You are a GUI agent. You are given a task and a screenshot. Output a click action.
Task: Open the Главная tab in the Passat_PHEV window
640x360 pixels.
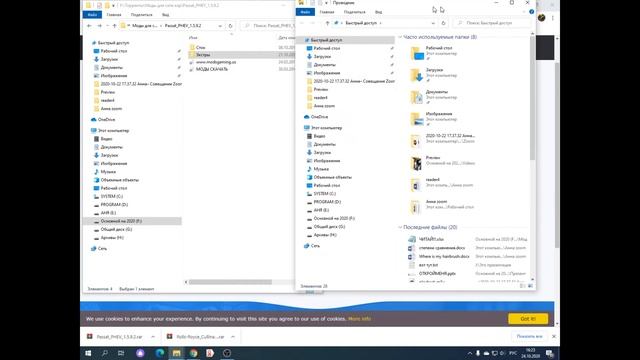(x=114, y=15)
